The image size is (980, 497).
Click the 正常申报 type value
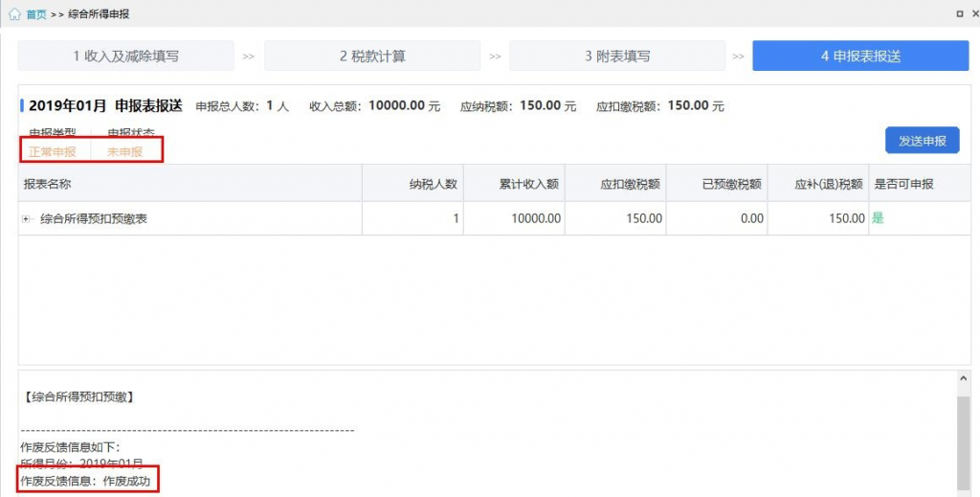click(x=53, y=152)
